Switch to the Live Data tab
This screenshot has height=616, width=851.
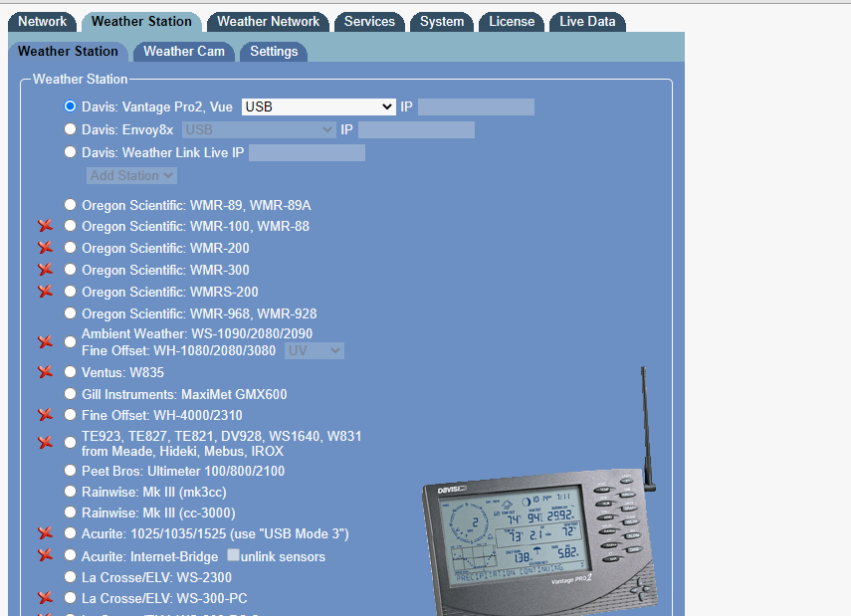coord(587,21)
